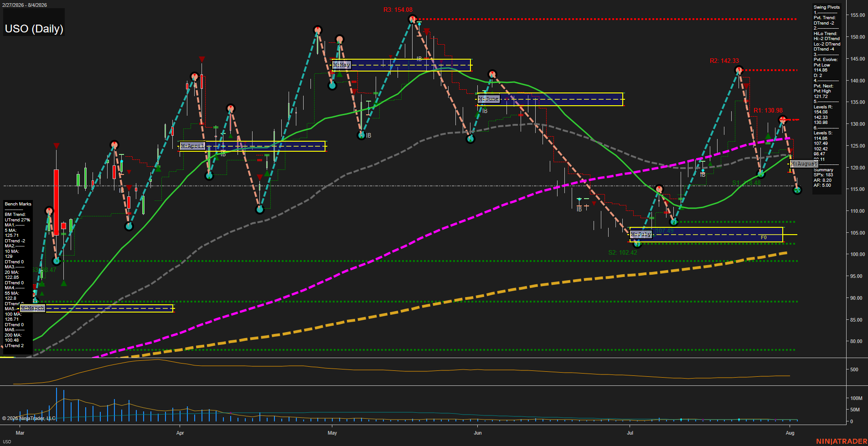Click the UTrend 27% benchmark trend value

17,220
